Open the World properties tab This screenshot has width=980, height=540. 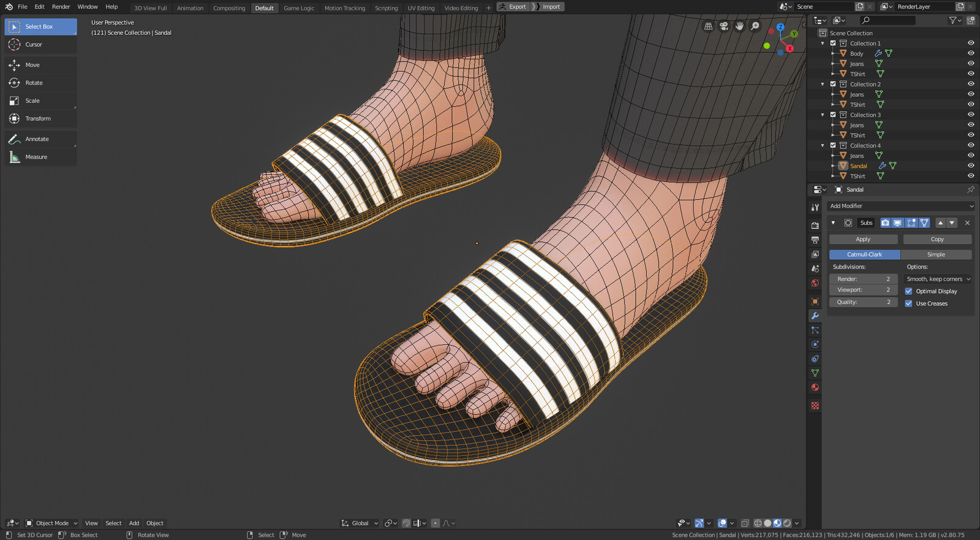click(815, 283)
